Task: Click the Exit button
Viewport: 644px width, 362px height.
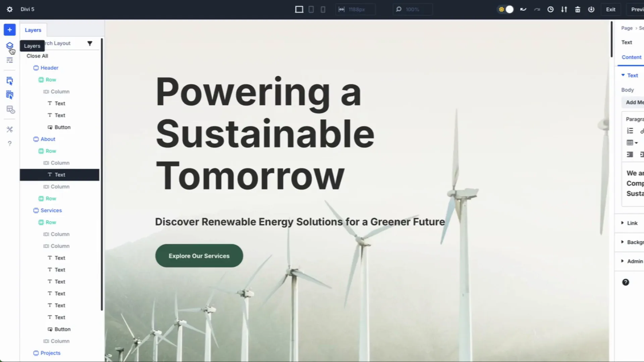Action: point(610,9)
